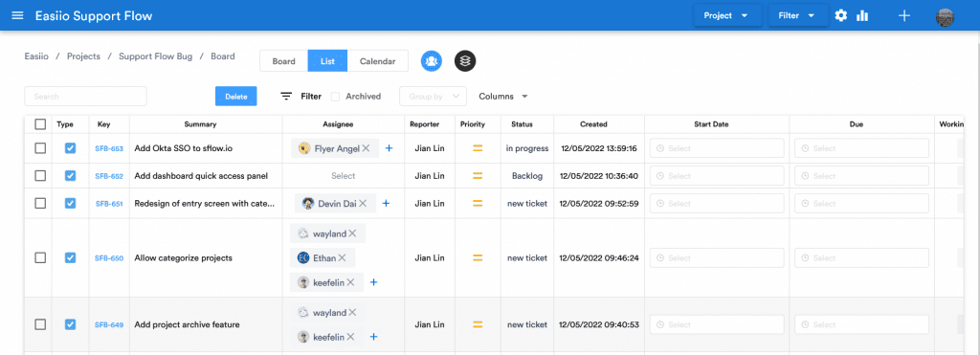Viewport: 980px width, 355px height.
Task: Open the bar chart reports icon
Action: pyautogui.click(x=862, y=15)
